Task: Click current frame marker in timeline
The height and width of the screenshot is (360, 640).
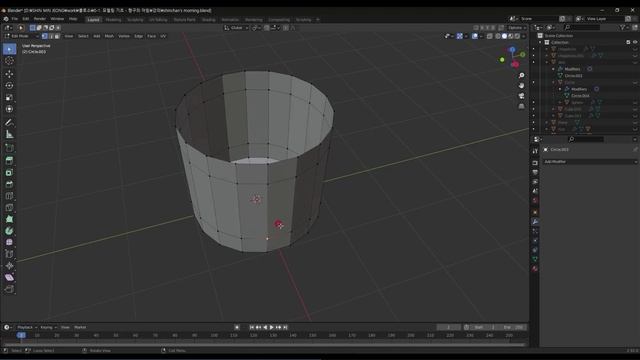Action: coord(21,335)
